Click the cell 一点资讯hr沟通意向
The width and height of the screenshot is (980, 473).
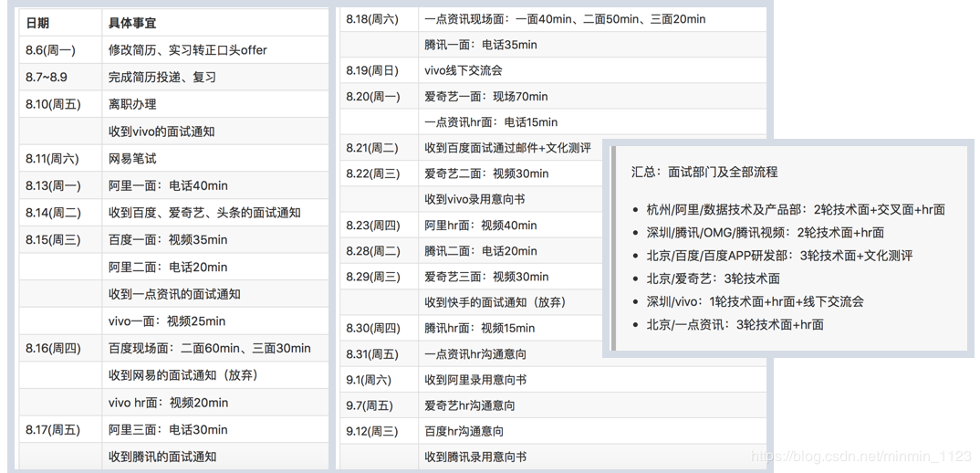pyautogui.click(x=592, y=353)
